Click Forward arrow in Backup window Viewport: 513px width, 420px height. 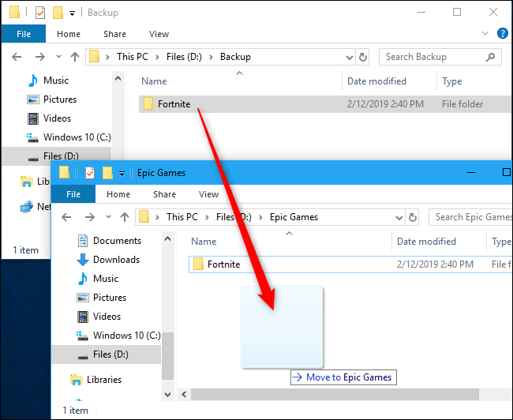40,57
